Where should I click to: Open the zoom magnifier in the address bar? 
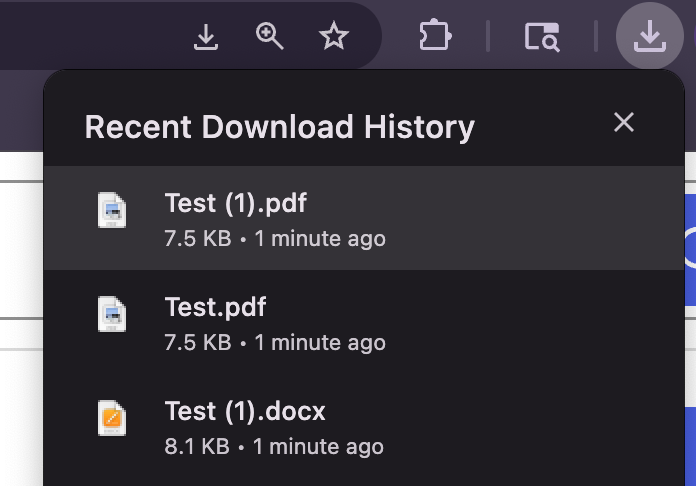[269, 36]
